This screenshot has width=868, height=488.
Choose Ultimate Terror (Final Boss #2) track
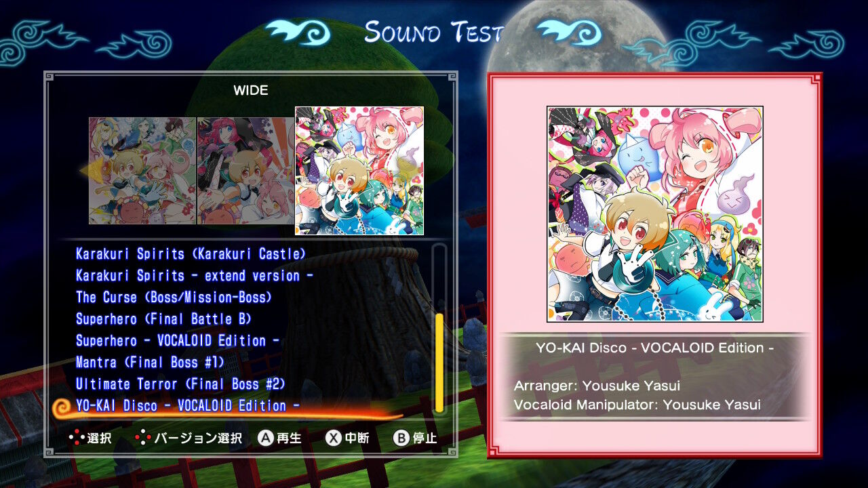click(180, 384)
